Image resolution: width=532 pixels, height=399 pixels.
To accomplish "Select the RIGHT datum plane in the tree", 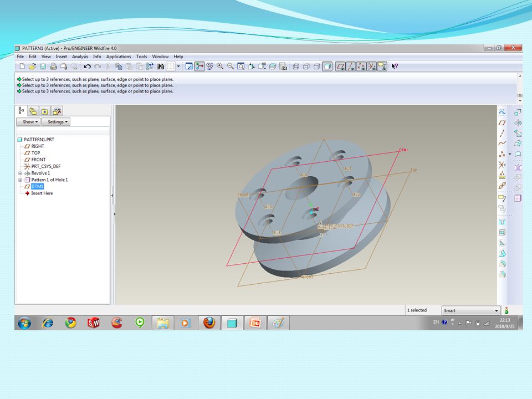I will pyautogui.click(x=34, y=146).
